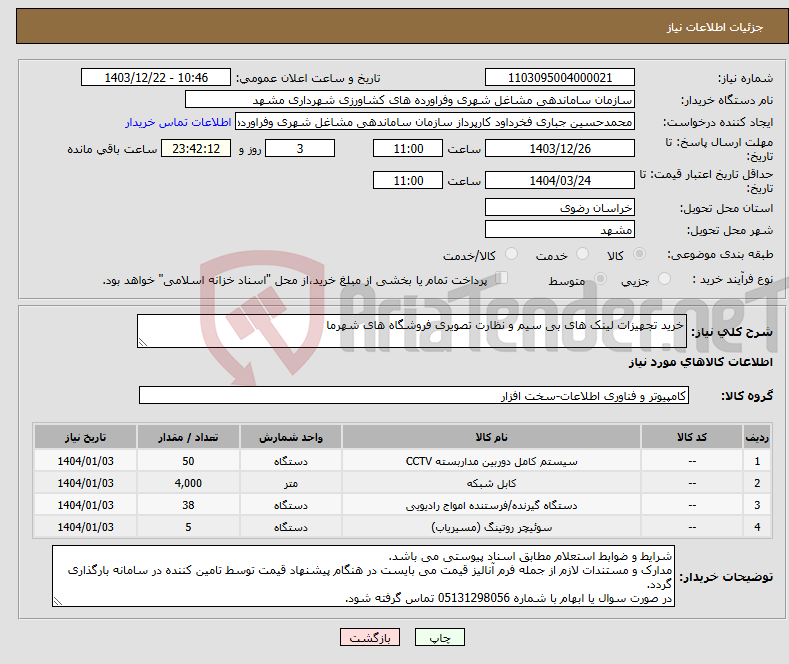Toggle the اسناد خزانه اسلامی payment checkbox
This screenshot has width=789, height=664.
502,278
